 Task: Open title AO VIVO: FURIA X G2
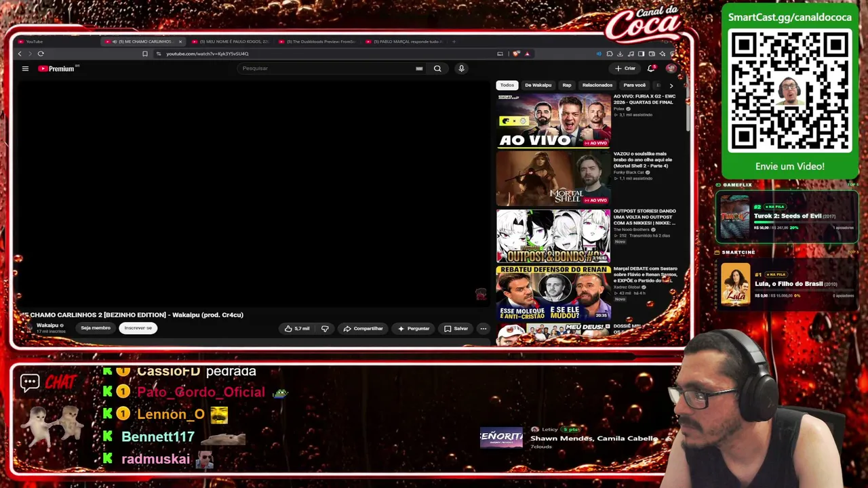coord(644,99)
